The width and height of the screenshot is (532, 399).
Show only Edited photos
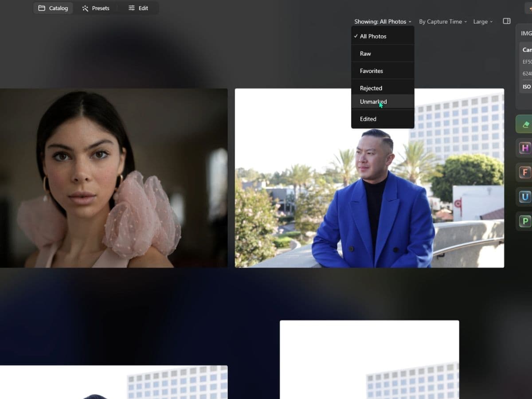tap(383, 119)
